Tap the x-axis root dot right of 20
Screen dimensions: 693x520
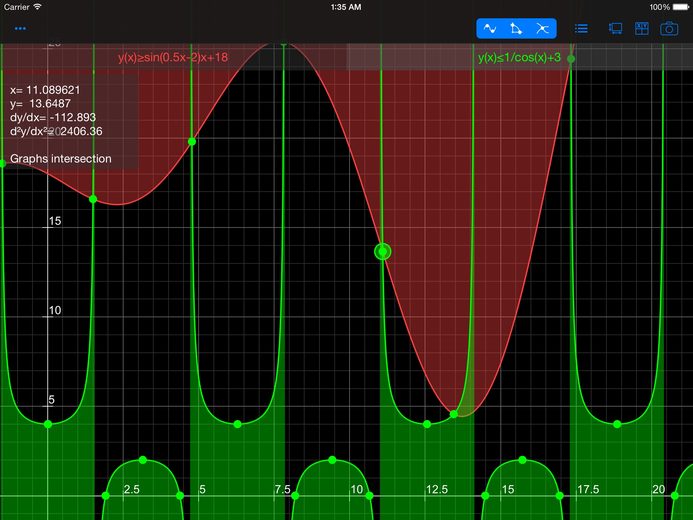pyautogui.click(x=675, y=496)
